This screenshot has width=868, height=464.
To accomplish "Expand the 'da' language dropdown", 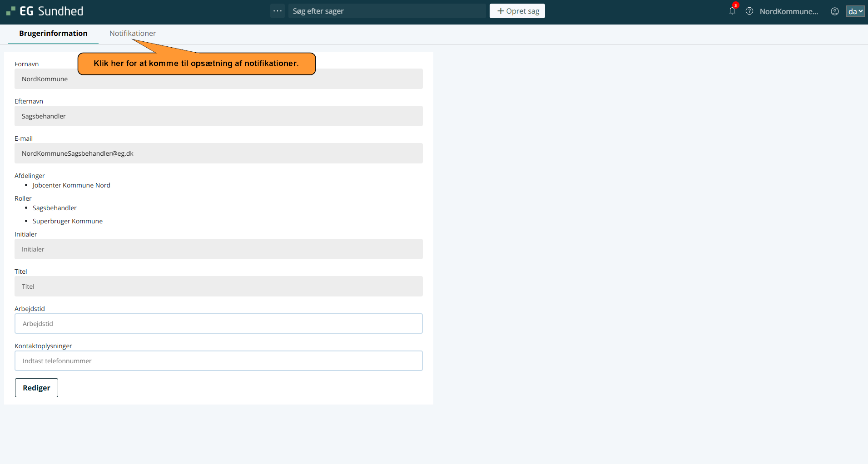I will [855, 11].
